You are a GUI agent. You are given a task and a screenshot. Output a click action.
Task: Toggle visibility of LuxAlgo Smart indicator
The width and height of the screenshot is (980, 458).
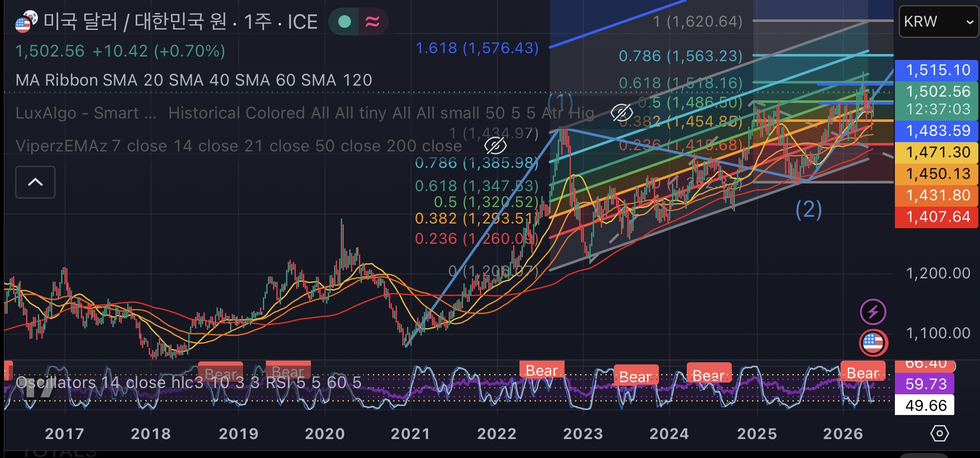(x=621, y=113)
